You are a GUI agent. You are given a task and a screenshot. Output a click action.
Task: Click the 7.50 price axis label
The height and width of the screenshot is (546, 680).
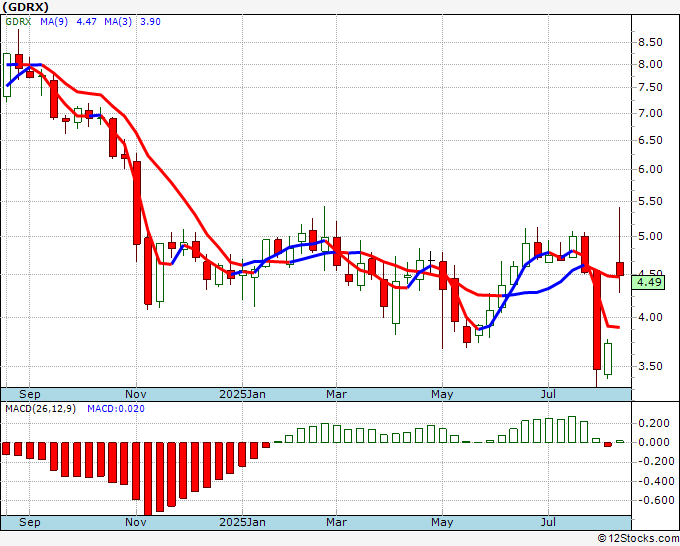coord(650,88)
